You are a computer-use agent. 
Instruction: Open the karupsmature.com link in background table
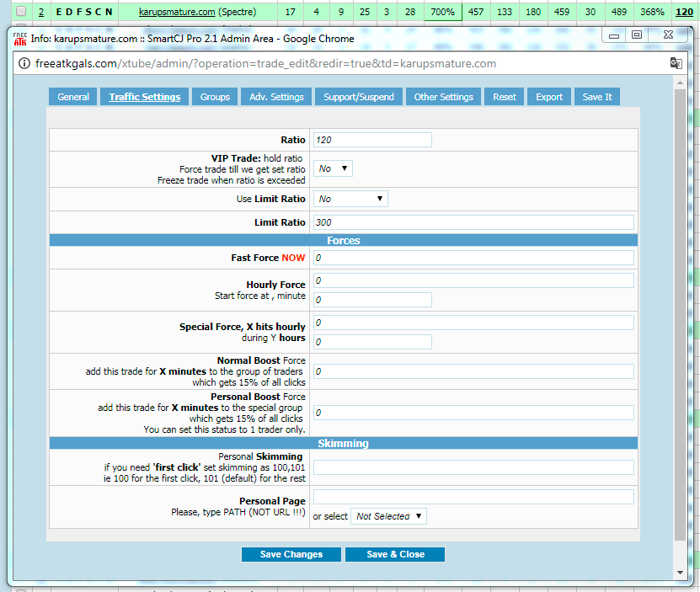177,12
